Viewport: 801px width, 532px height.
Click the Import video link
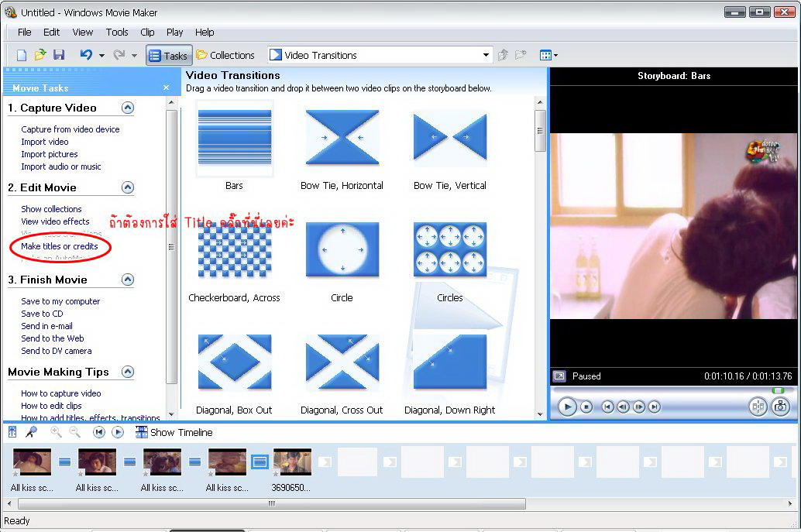coord(44,142)
